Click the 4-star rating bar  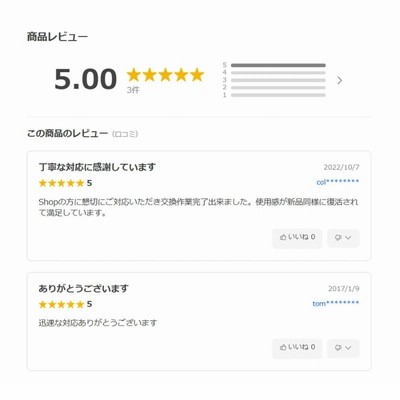click(x=278, y=73)
